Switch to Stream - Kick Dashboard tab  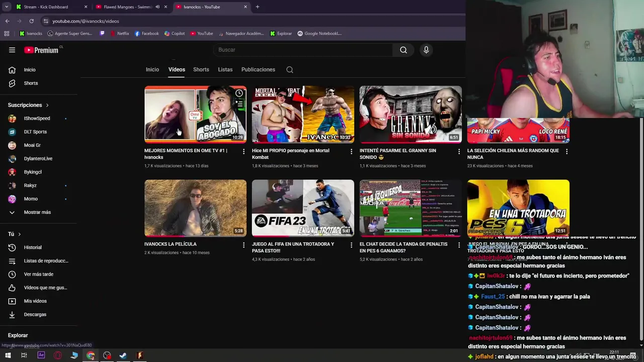point(51,7)
